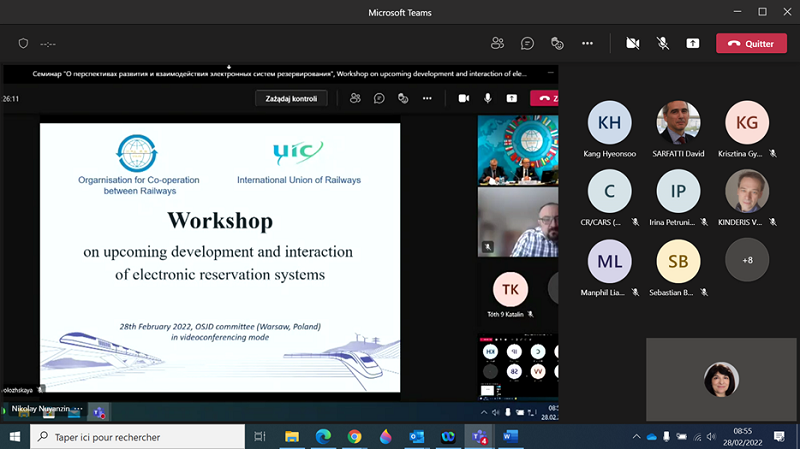800x449 pixels.
Task: Open Microsoft Teams from the Windows taskbar
Action: 478,437
